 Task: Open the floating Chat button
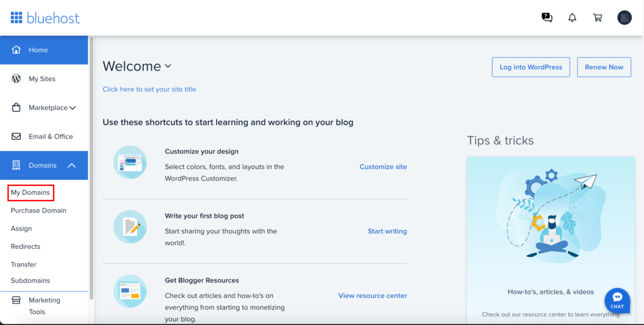(617, 300)
